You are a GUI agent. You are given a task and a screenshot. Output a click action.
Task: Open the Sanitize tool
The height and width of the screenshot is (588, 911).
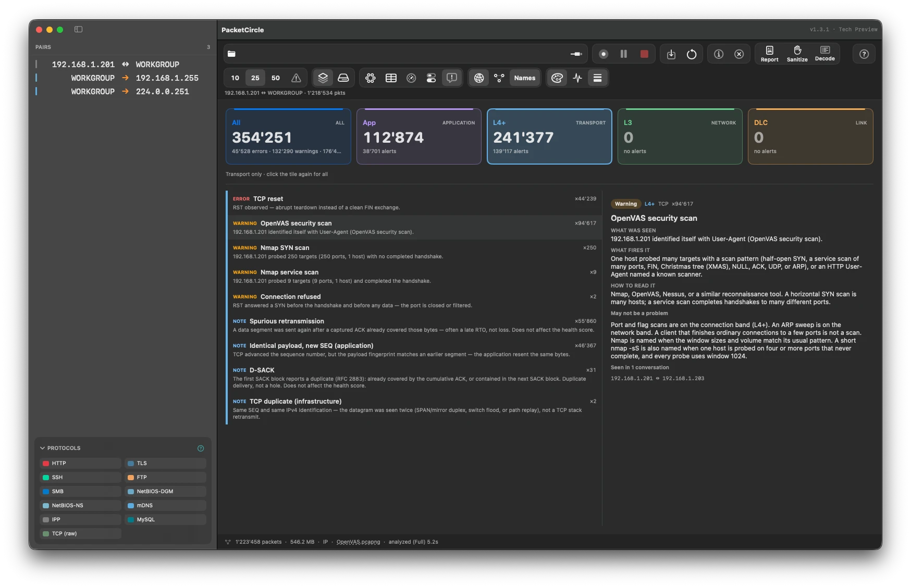tap(797, 54)
